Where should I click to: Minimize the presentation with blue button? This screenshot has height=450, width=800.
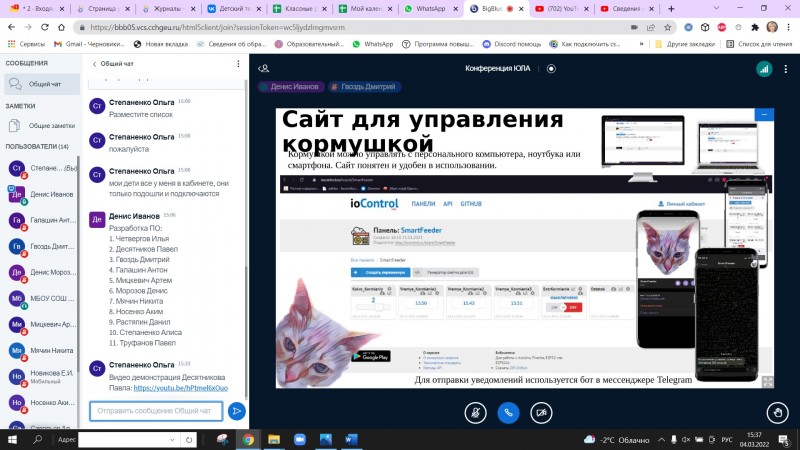click(x=766, y=116)
